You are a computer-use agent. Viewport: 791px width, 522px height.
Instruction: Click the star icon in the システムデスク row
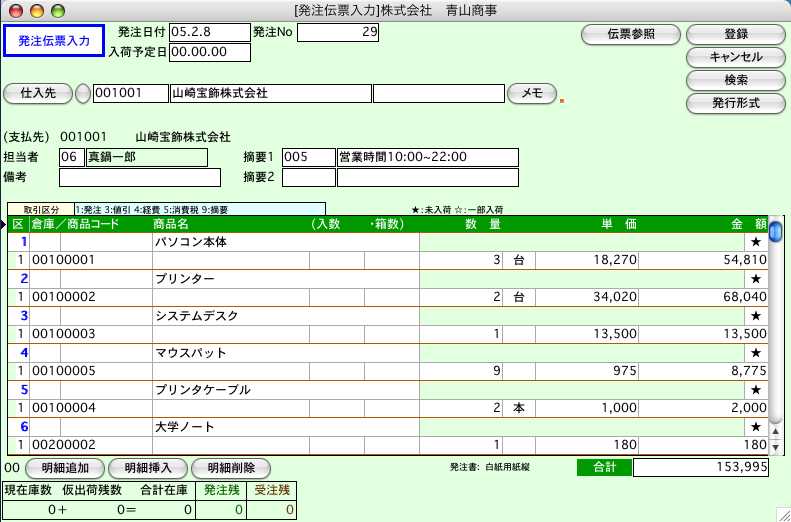(x=756, y=316)
